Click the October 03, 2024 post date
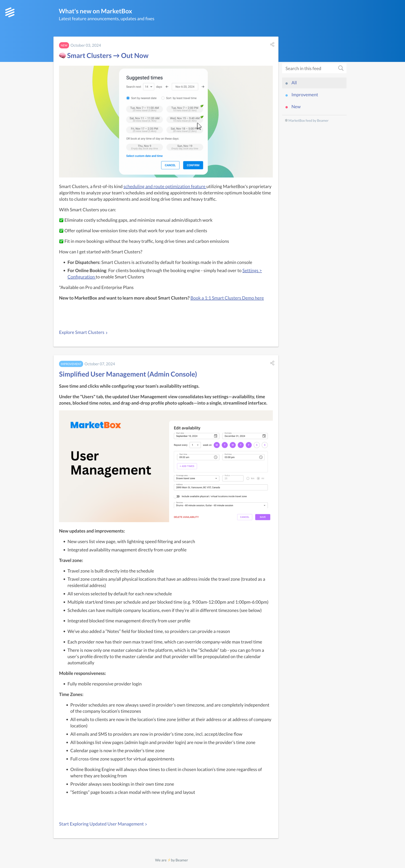 (86, 45)
